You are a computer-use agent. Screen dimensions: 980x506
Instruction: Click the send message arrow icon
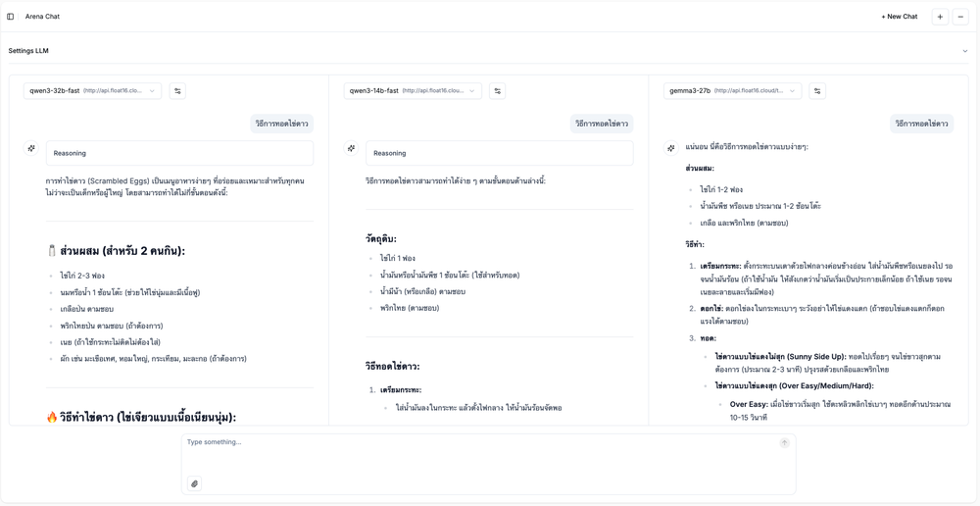point(784,443)
